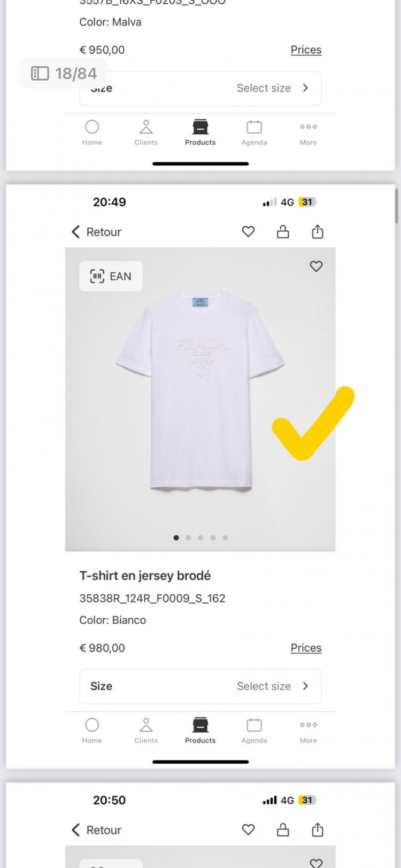Jump to second image carousel dot
The width and height of the screenshot is (401, 868).
[188, 537]
